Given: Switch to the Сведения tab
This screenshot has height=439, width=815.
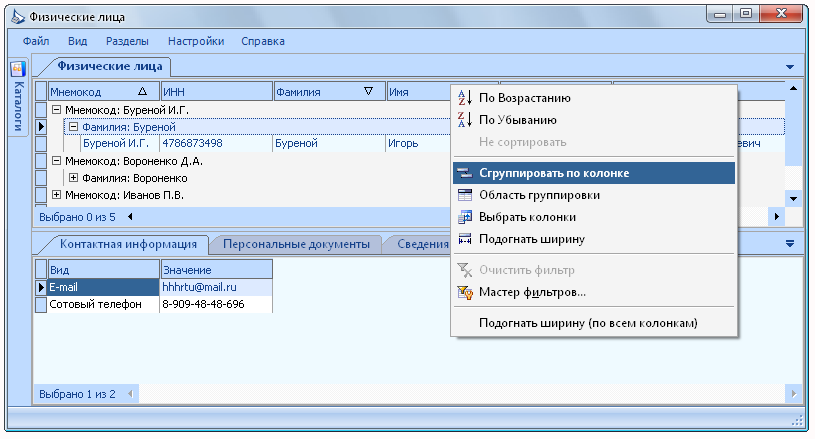Looking at the screenshot, I should pos(422,244).
